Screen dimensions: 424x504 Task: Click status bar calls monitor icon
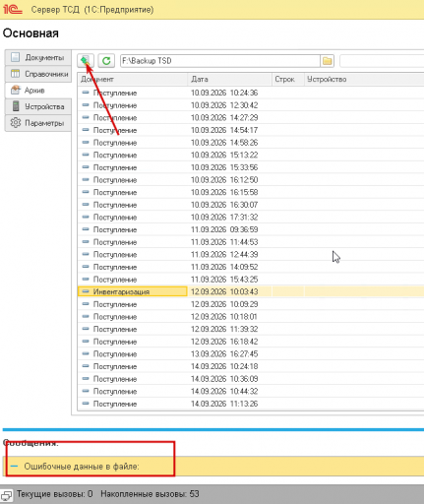6,495
